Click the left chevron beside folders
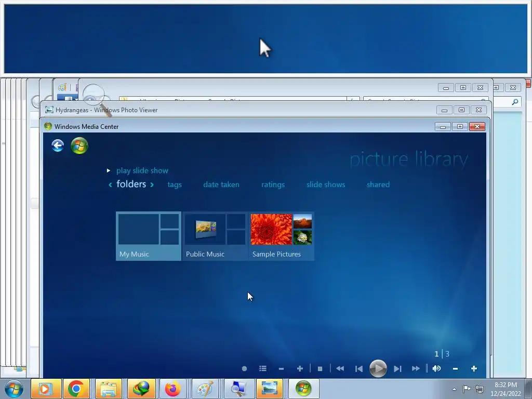Image resolution: width=532 pixels, height=399 pixels. (x=110, y=185)
